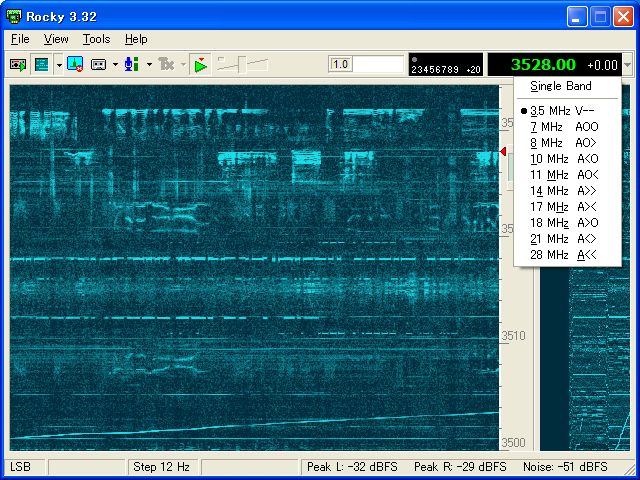Open the Help menu
This screenshot has width=640, height=480.
point(136,39)
